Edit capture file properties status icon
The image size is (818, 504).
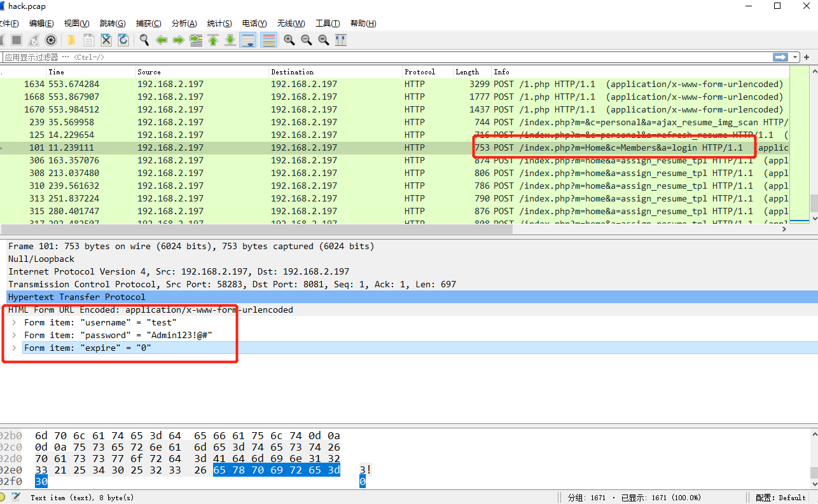pyautogui.click(x=16, y=497)
